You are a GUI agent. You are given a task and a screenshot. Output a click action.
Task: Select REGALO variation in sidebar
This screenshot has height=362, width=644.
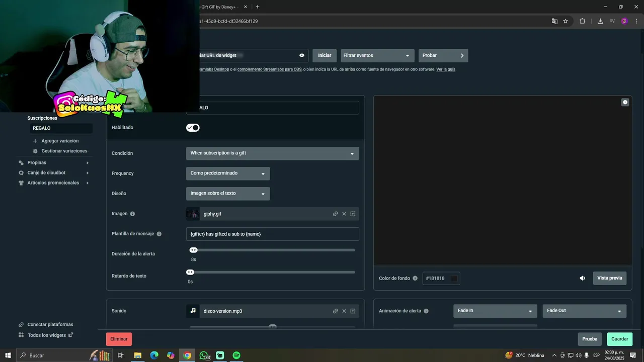tap(60, 128)
